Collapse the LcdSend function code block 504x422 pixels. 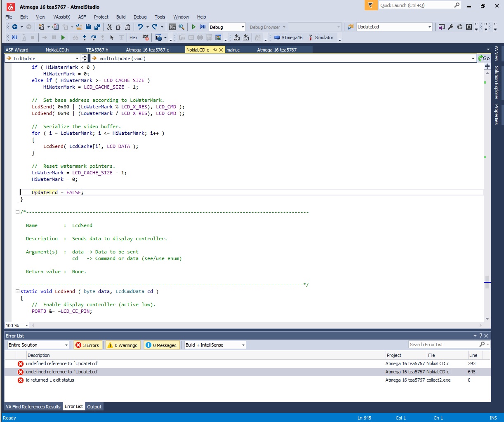point(17,291)
